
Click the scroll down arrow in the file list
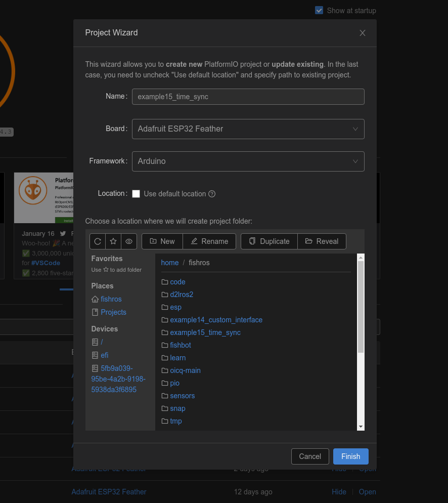(x=361, y=427)
